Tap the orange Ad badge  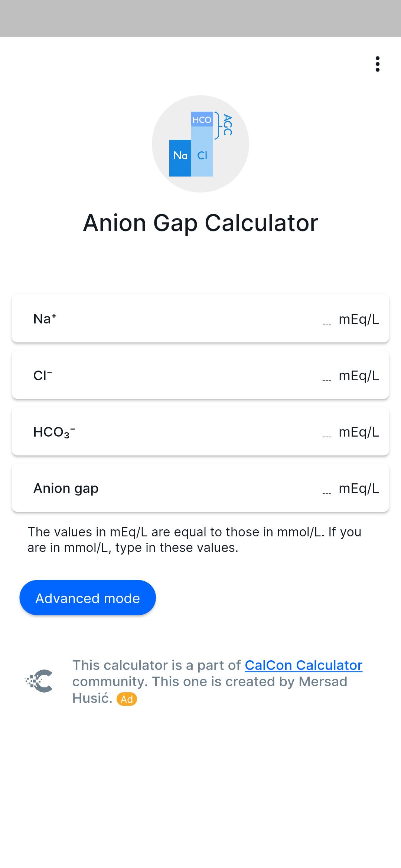(127, 699)
